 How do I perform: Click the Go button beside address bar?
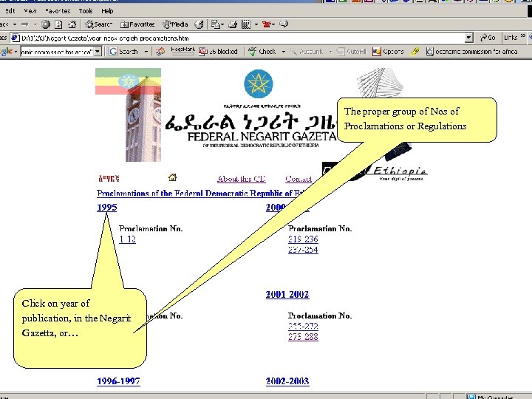[x=488, y=38]
